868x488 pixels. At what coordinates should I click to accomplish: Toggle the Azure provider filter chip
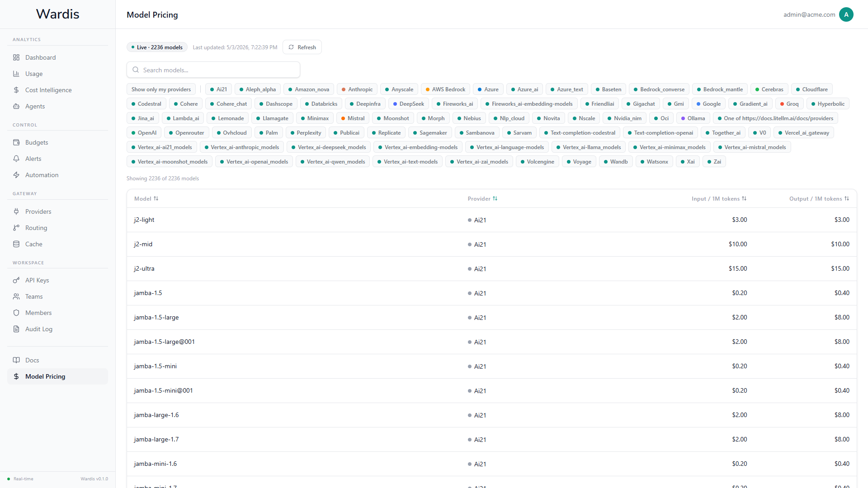point(488,89)
